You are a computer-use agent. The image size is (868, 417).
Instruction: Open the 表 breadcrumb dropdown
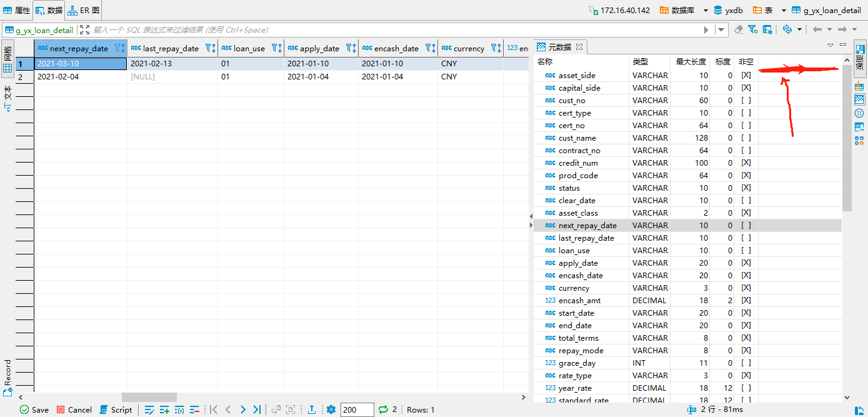coord(784,10)
